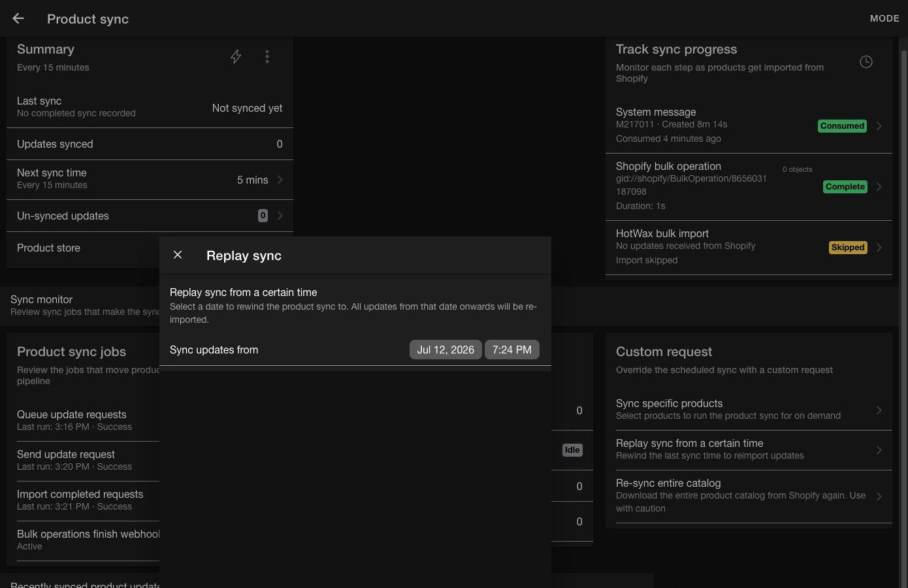The height and width of the screenshot is (588, 908).
Task: Click the 5 mins next sync value
Action: pyautogui.click(x=253, y=180)
